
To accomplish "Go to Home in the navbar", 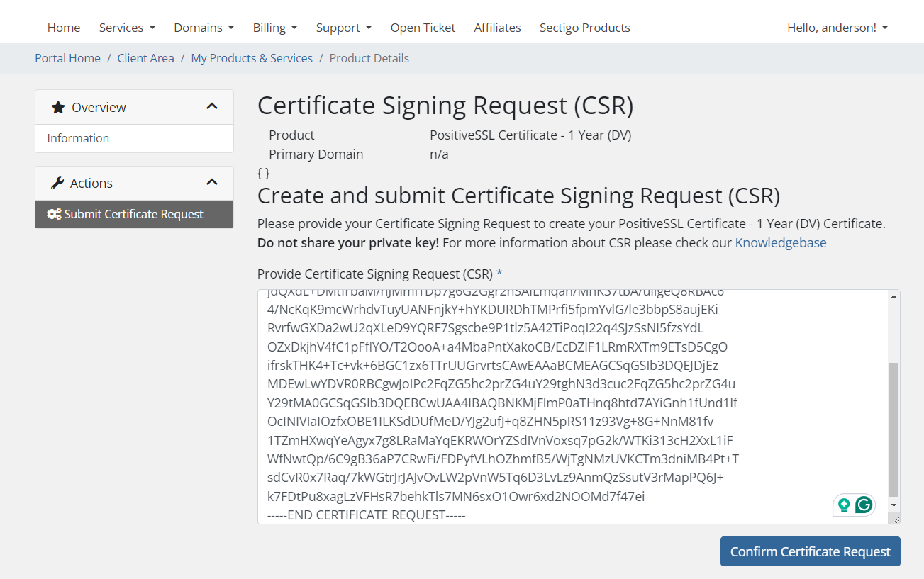I will pyautogui.click(x=64, y=28).
